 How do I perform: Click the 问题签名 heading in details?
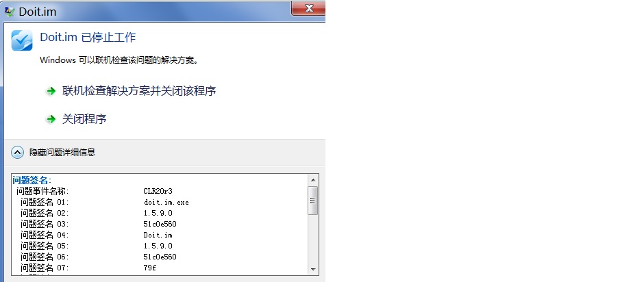32,180
